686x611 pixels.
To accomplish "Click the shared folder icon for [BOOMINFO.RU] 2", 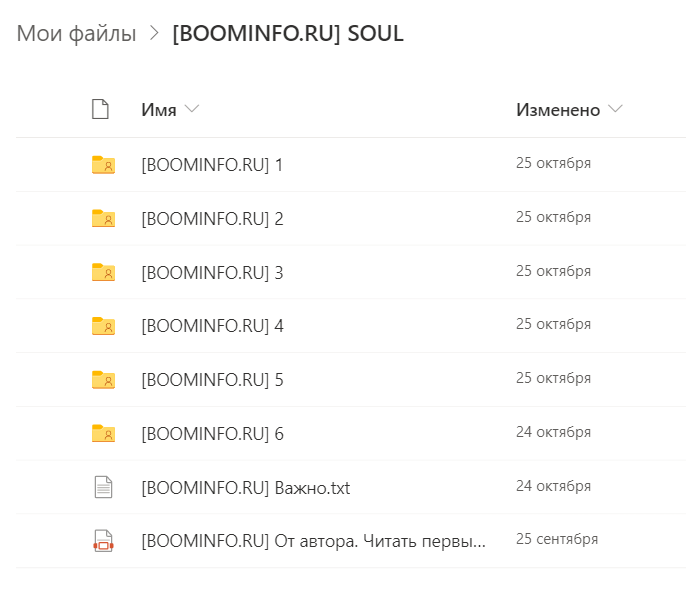I will 103,219.
